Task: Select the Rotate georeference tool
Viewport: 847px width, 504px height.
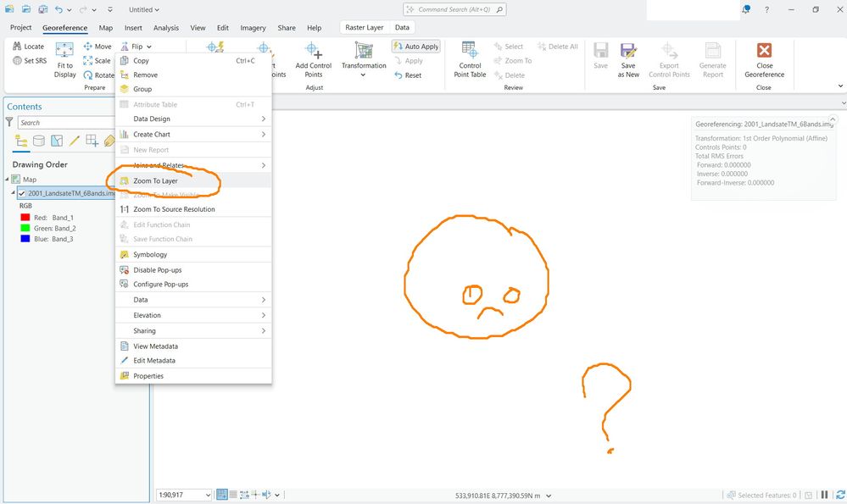Action: (99, 75)
